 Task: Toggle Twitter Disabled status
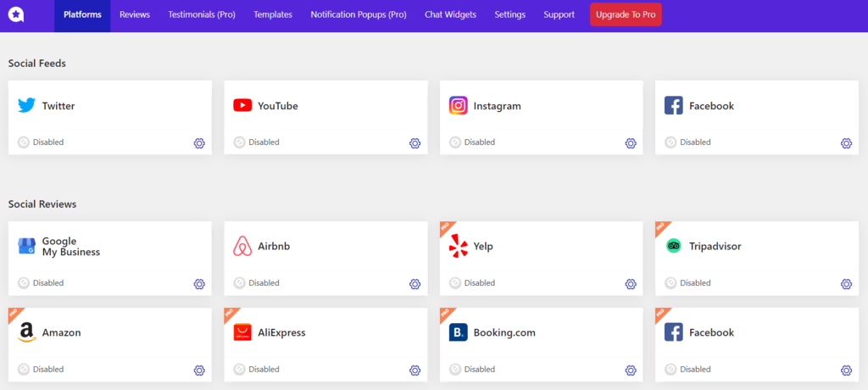click(24, 142)
